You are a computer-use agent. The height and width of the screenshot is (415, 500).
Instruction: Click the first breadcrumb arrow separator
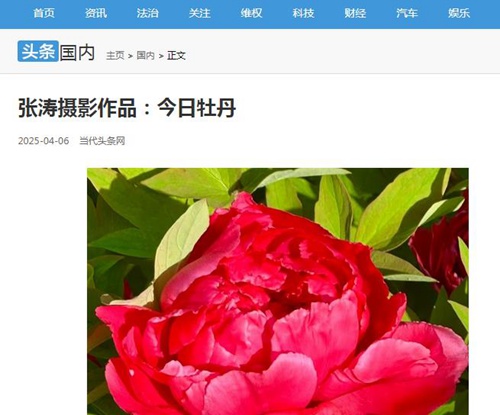coord(130,56)
